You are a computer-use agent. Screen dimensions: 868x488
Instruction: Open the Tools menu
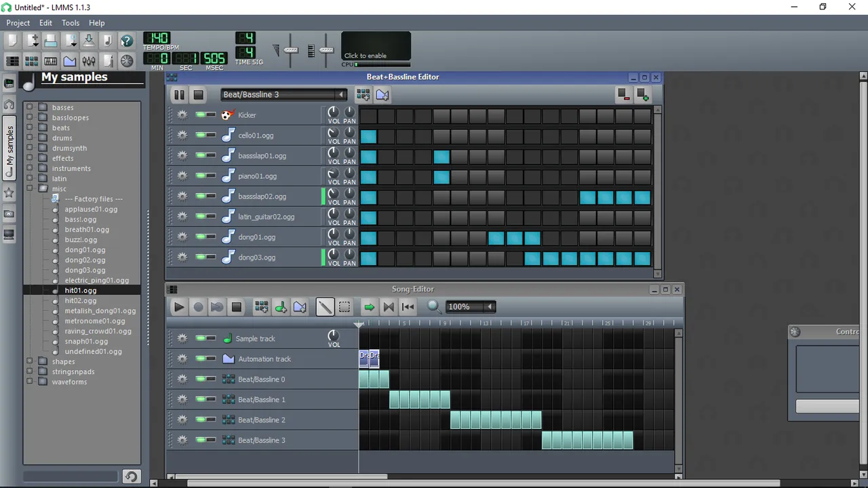point(71,22)
